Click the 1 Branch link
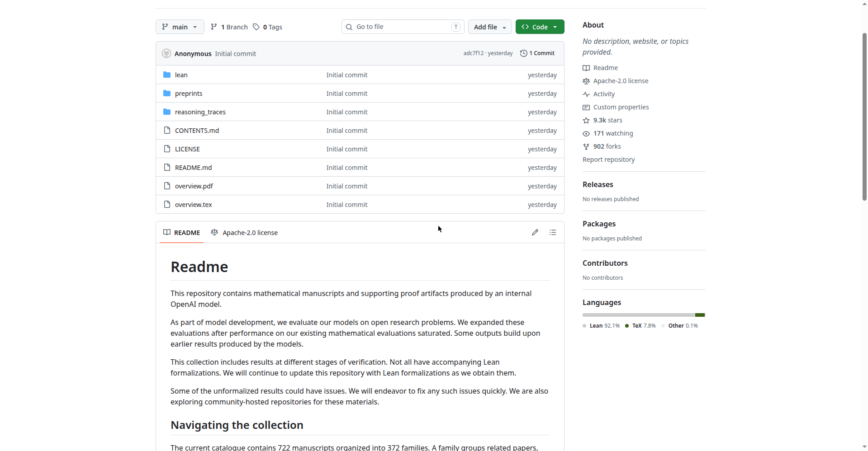 pos(229,27)
